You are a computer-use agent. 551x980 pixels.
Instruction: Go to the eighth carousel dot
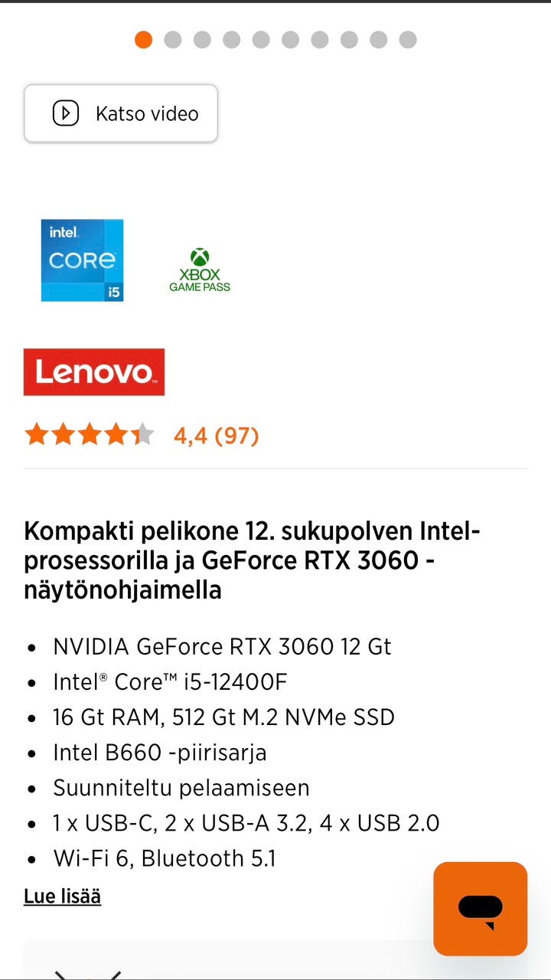click(349, 39)
